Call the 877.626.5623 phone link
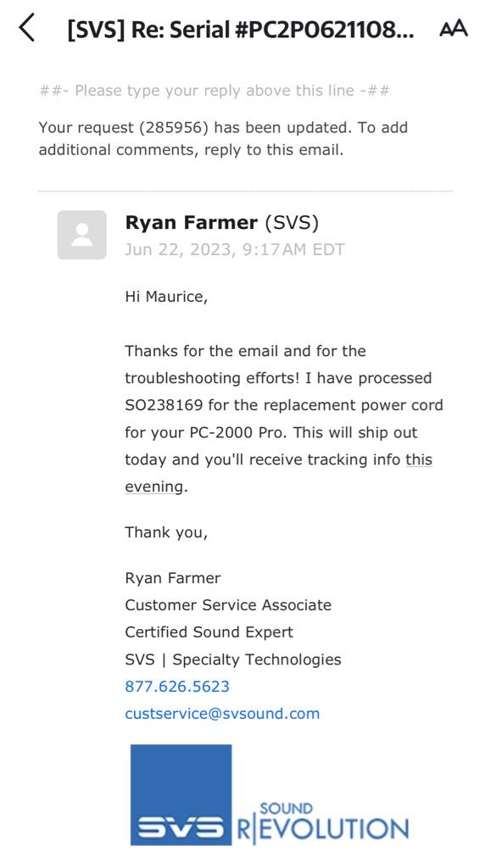This screenshot has height=868, width=491. click(177, 687)
